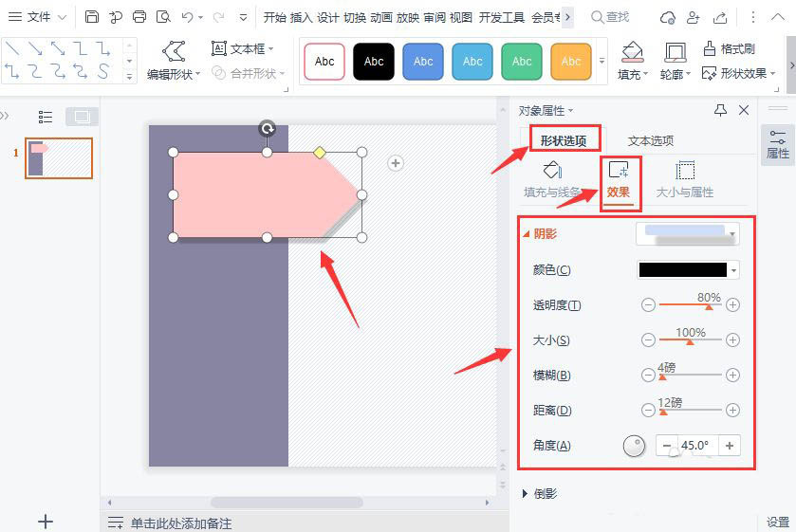The height and width of the screenshot is (532, 796).
Task: Apply the black Abc shape style
Action: 374,62
